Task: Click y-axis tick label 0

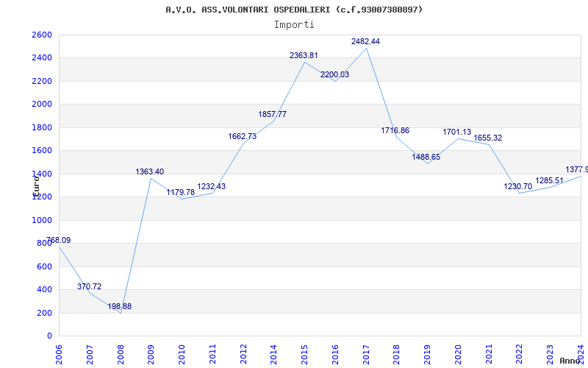Action: [49, 336]
